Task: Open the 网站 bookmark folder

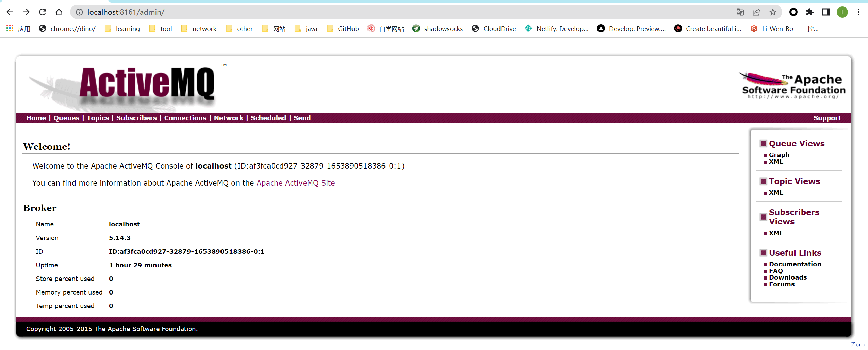Action: pos(274,29)
